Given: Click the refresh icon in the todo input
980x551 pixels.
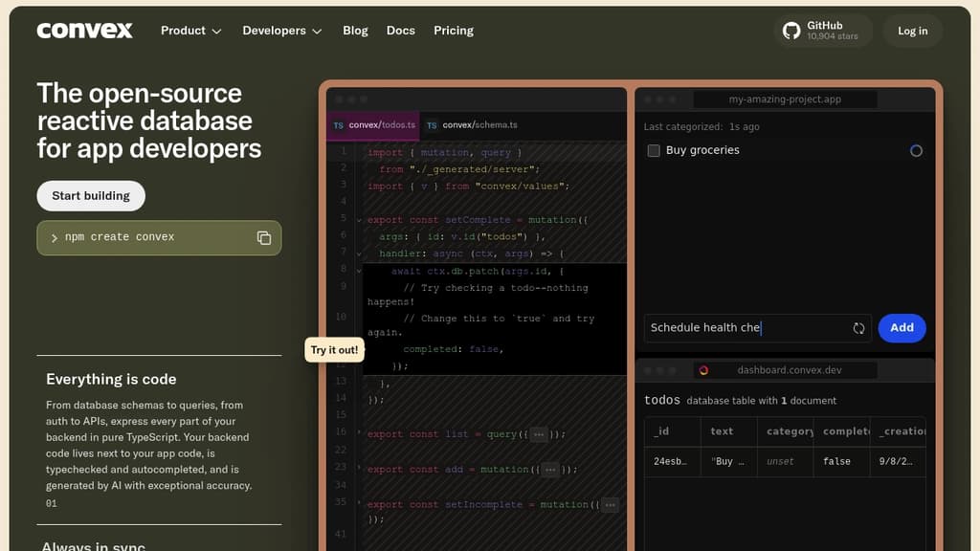Looking at the screenshot, I should [858, 328].
